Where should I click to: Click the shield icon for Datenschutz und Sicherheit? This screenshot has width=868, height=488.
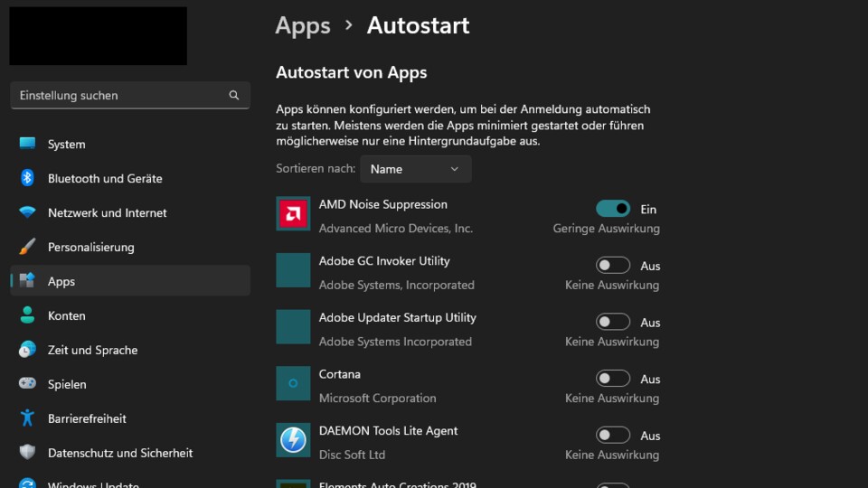click(27, 452)
